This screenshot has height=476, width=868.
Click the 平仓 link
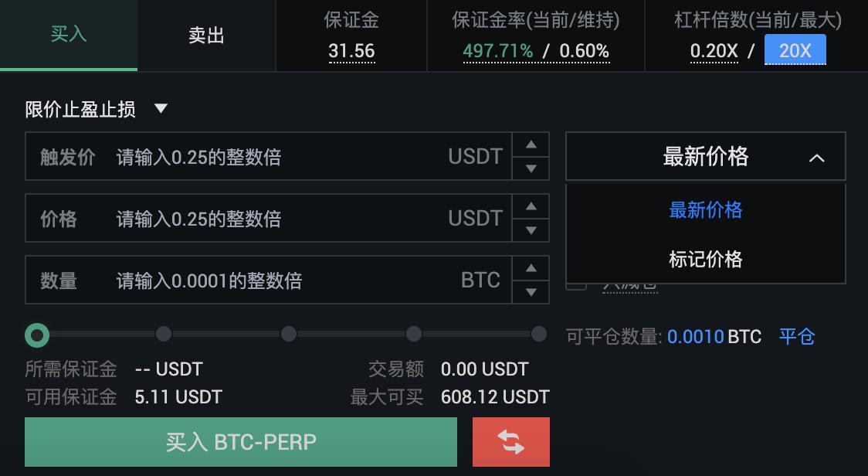click(797, 336)
